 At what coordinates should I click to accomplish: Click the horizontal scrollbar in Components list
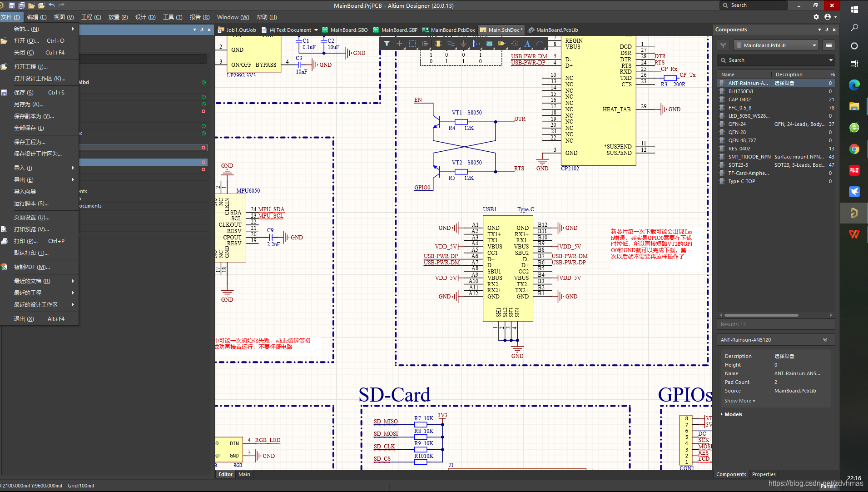(x=761, y=315)
